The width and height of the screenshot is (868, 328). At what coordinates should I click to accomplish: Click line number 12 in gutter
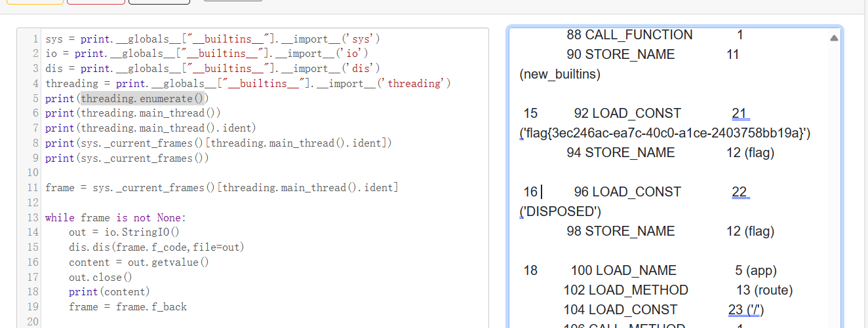(33, 203)
